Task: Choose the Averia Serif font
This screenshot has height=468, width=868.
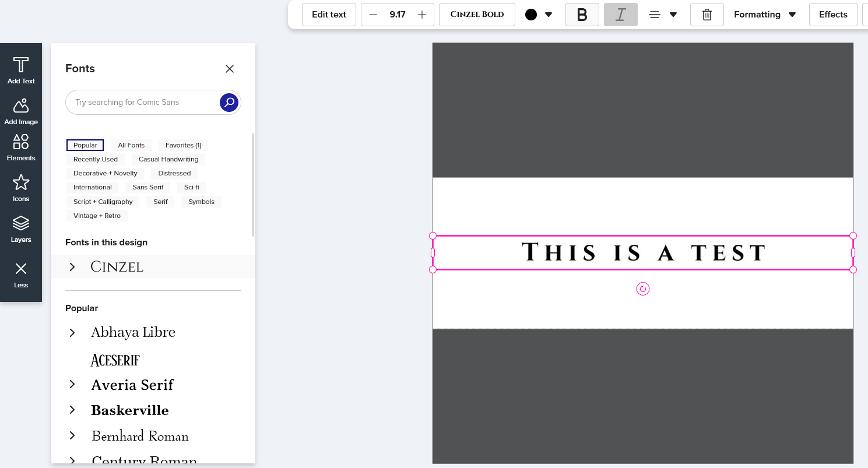Action: (x=132, y=385)
